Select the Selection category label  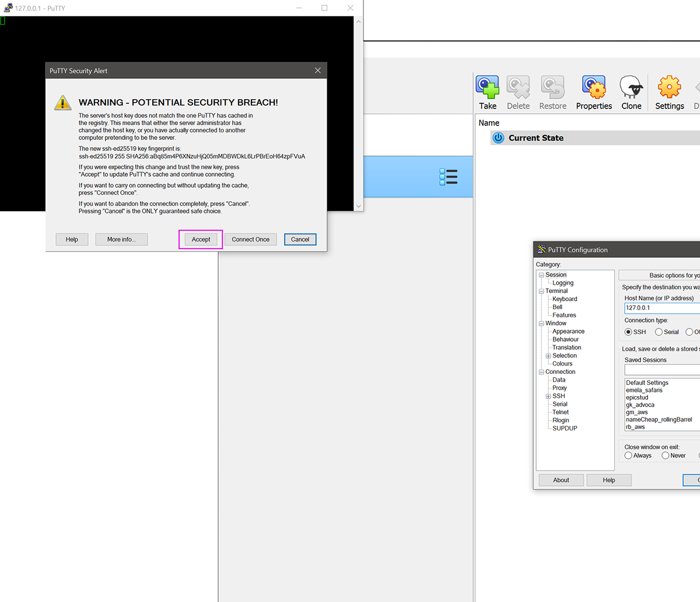pyautogui.click(x=565, y=356)
